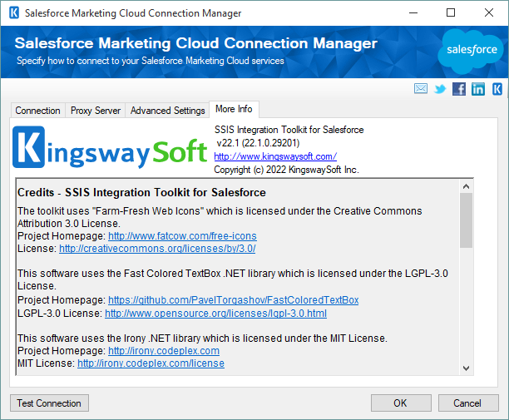
Task: Open the Twitter bird icon
Action: 440,89
